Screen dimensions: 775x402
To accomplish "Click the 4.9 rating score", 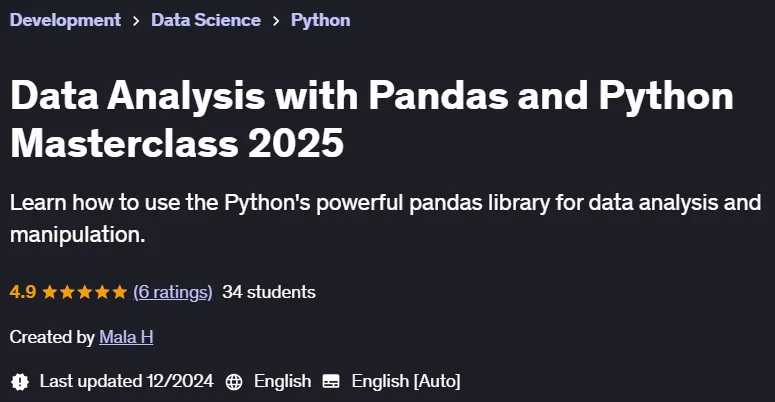I will click(x=23, y=292).
